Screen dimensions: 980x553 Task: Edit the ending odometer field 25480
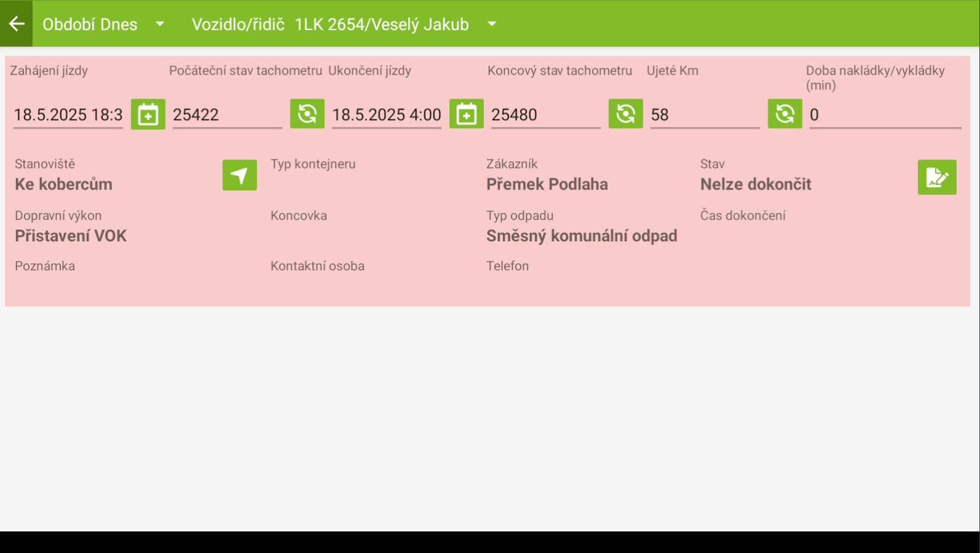545,115
